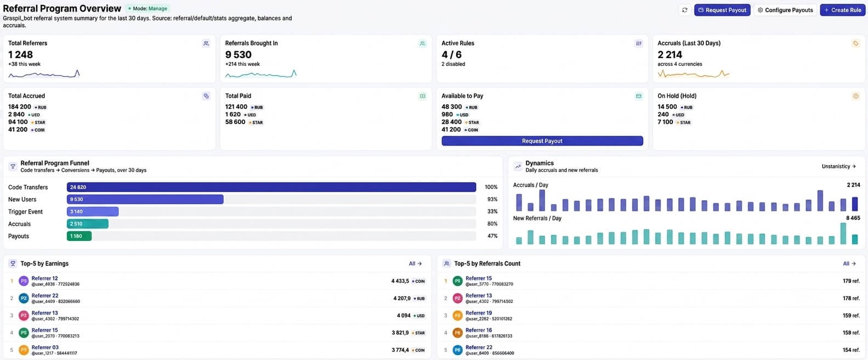Click the Total Referrers sparkline chart
Viewport: 868px width, 360px height.
click(44, 74)
